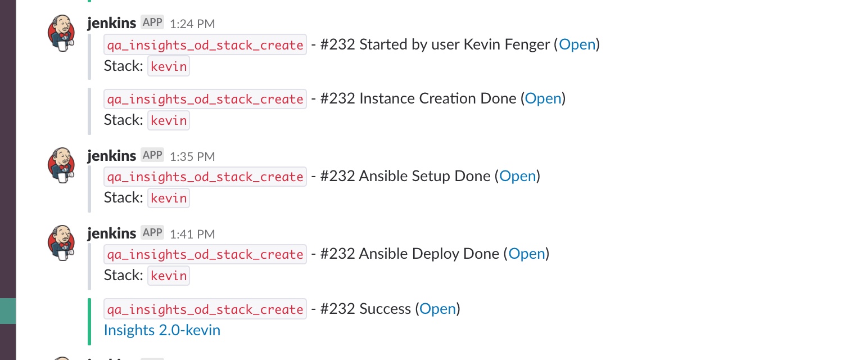Screen dimensions: 868x360
Task: Click APP badge next to 1:35 PM jenkins
Action: [152, 155]
